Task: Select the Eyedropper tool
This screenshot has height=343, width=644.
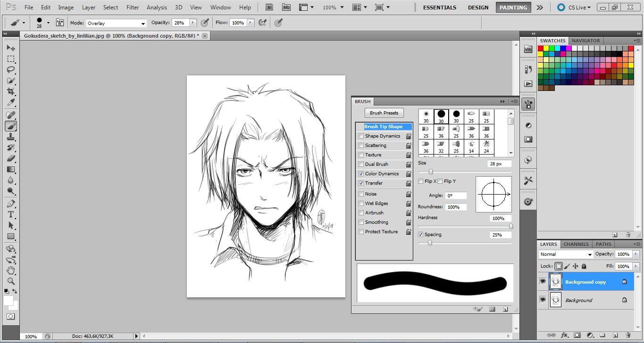Action: click(11, 102)
